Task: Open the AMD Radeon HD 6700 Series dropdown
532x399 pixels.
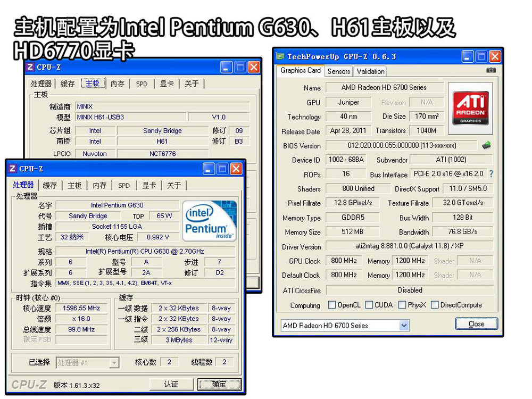Action: click(404, 326)
